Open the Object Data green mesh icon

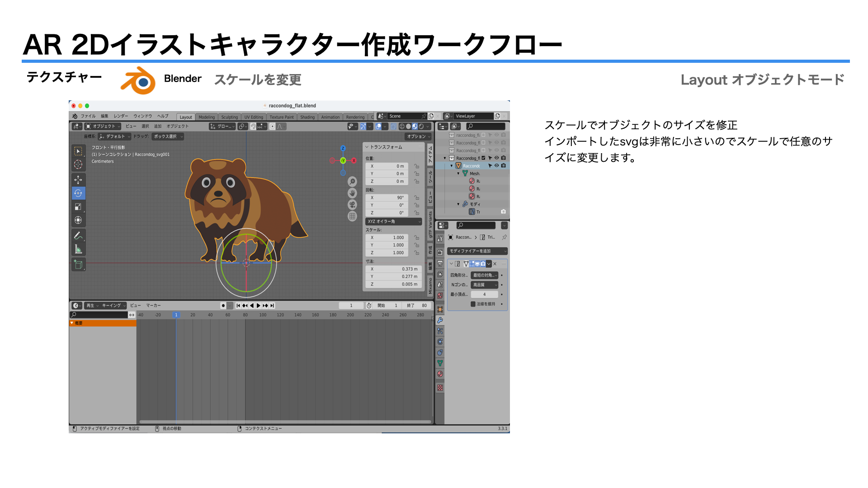point(440,363)
